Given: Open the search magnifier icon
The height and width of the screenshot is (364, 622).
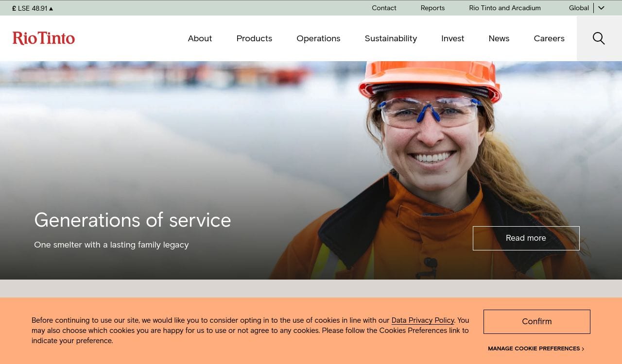Looking at the screenshot, I should [599, 38].
